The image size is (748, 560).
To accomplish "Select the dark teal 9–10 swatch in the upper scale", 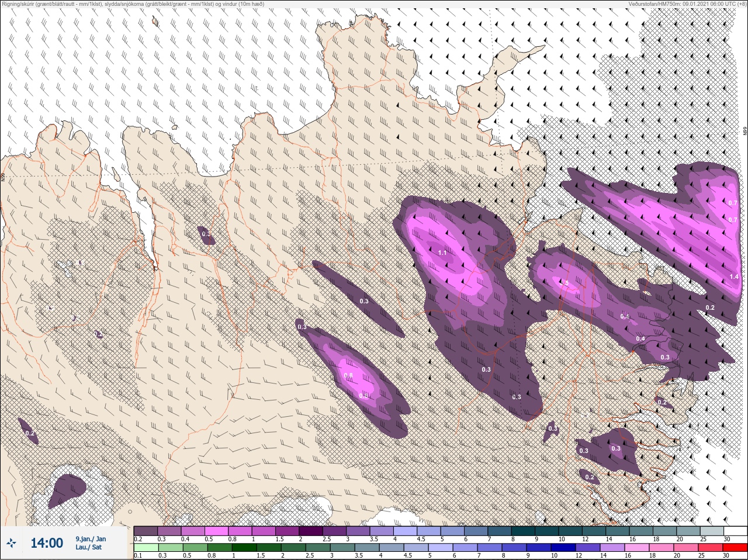I will pyautogui.click(x=547, y=531).
